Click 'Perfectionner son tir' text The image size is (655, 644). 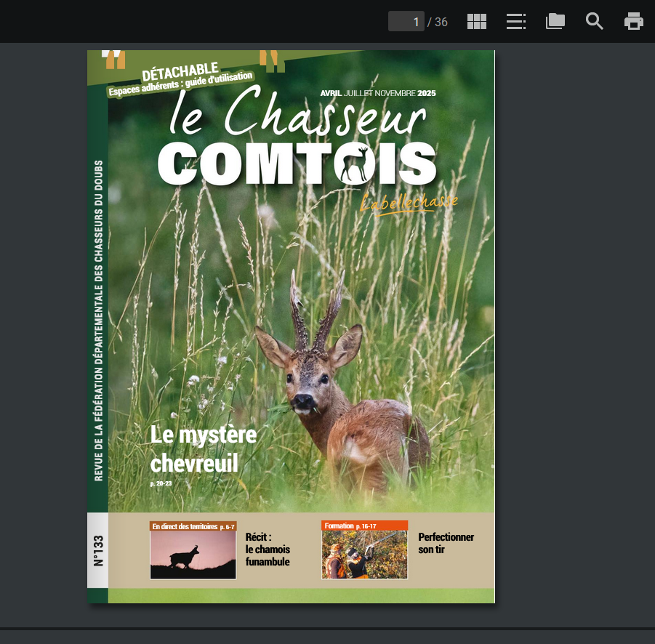[446, 544]
